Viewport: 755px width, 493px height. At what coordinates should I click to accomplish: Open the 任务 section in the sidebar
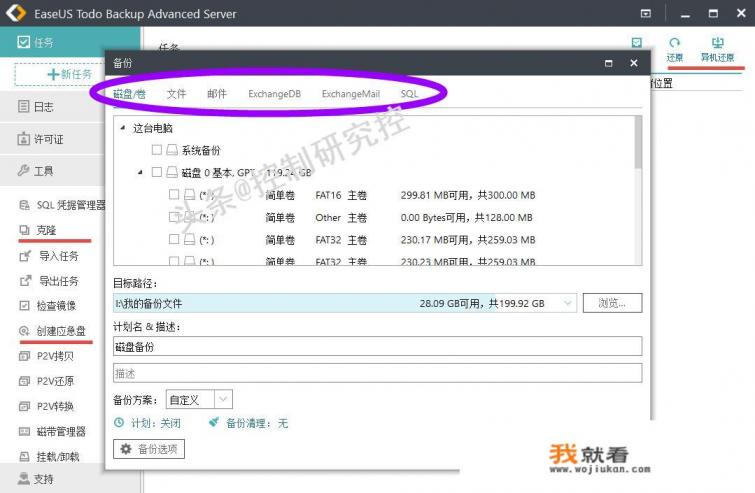point(70,42)
